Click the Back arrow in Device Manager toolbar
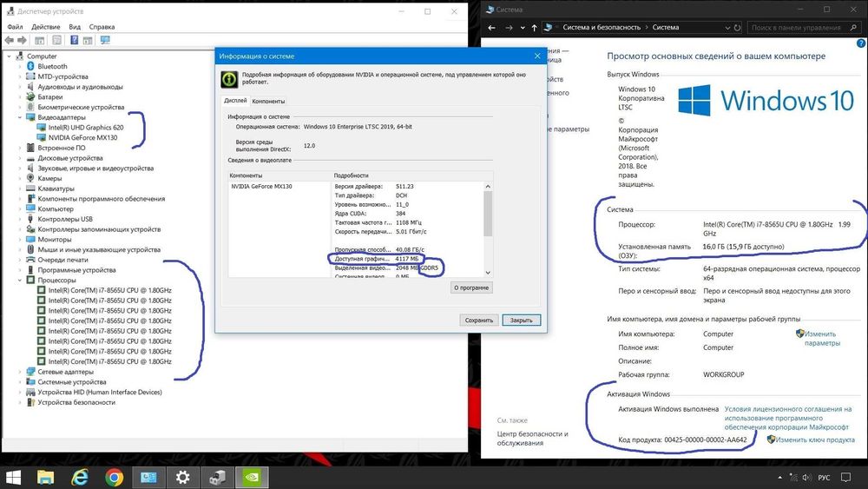Image resolution: width=868 pixels, height=489 pixels. click(9, 41)
